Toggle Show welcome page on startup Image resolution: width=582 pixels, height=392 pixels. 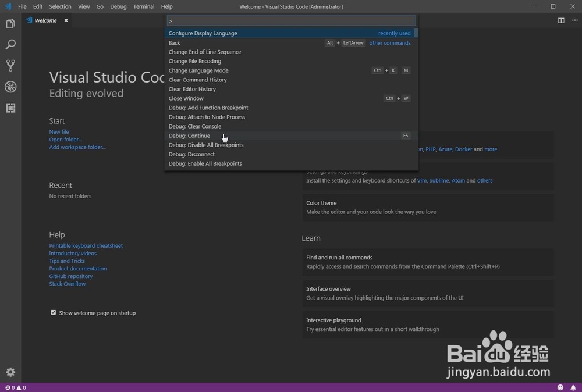(53, 313)
